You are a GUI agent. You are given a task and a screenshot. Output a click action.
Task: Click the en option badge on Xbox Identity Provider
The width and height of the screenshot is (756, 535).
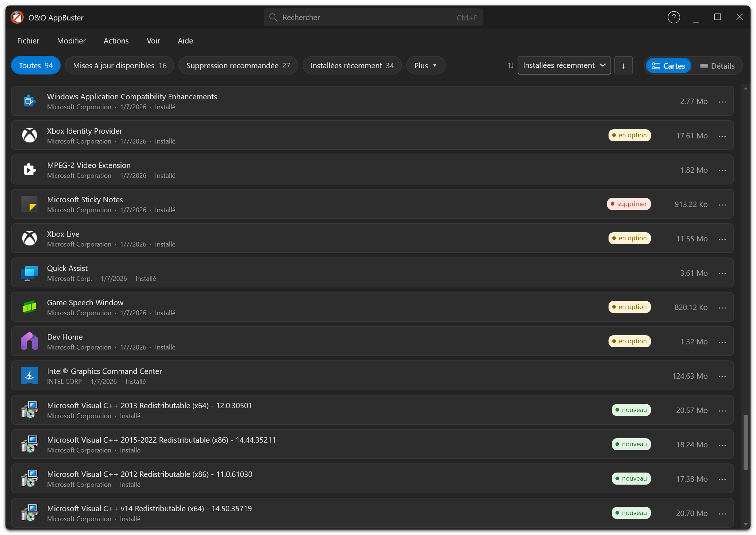pos(629,135)
